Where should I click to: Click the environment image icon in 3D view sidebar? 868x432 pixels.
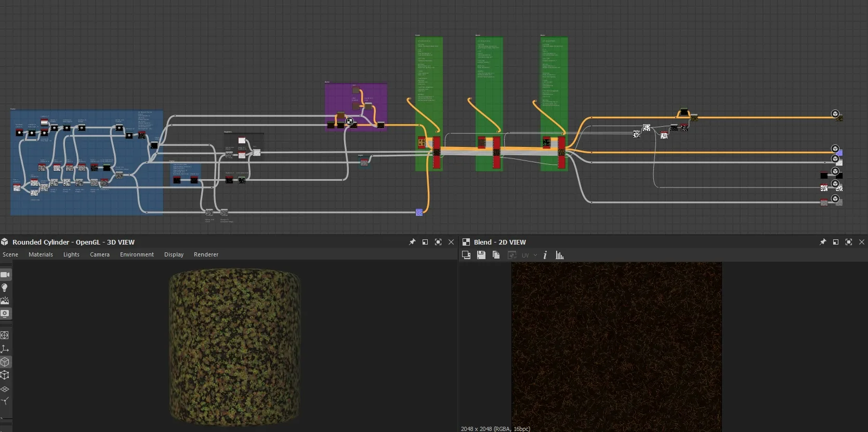tap(5, 301)
